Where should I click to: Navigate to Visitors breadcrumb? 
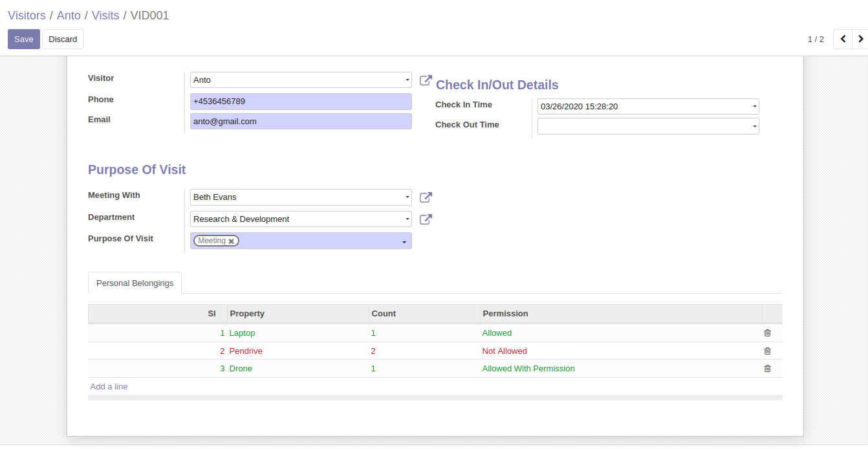pos(27,16)
